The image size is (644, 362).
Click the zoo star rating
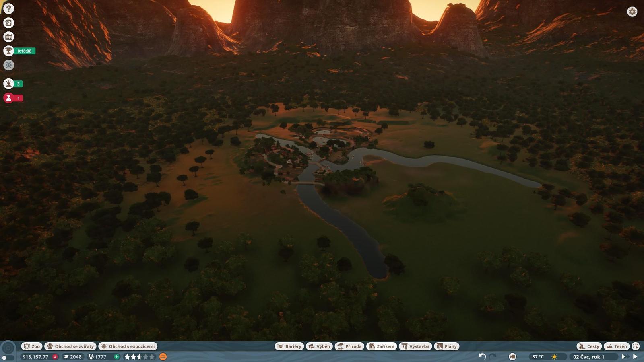pos(139,357)
